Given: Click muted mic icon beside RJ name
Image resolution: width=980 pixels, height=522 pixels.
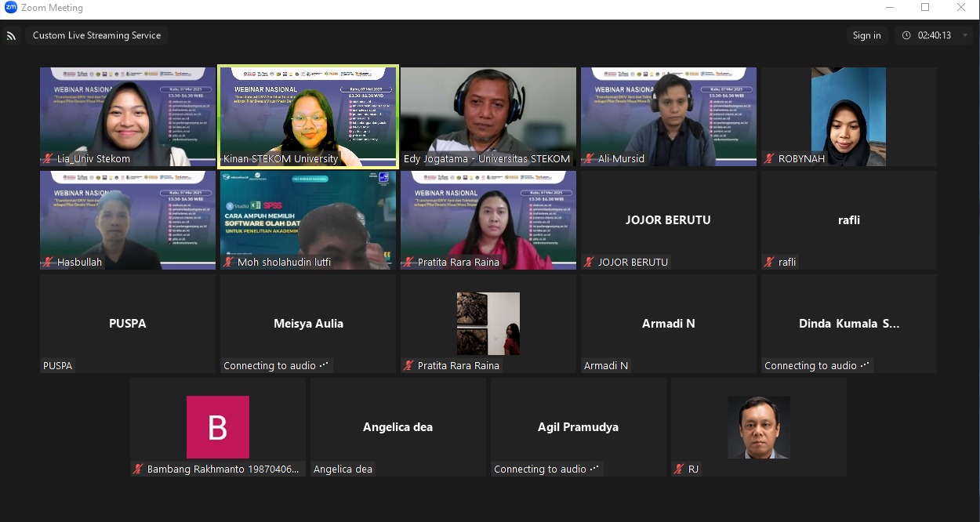Looking at the screenshot, I should tap(680, 469).
